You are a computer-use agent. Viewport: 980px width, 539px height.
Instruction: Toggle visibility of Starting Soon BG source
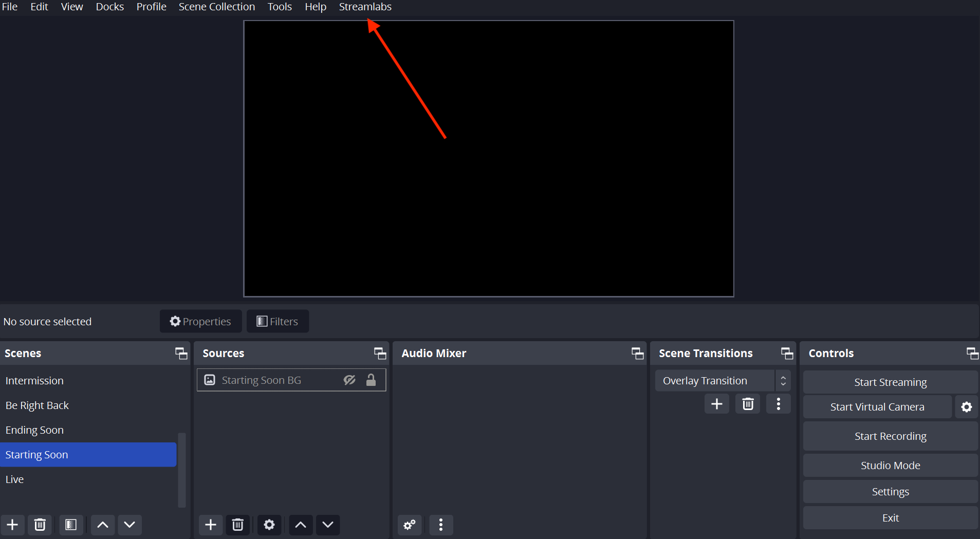[349, 380]
